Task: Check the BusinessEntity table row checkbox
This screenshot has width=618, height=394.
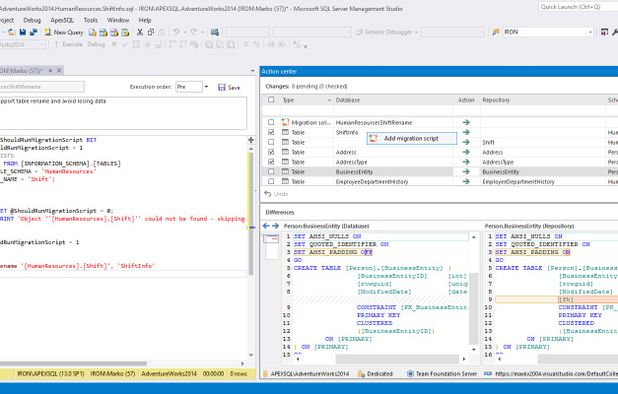Action: [271, 172]
